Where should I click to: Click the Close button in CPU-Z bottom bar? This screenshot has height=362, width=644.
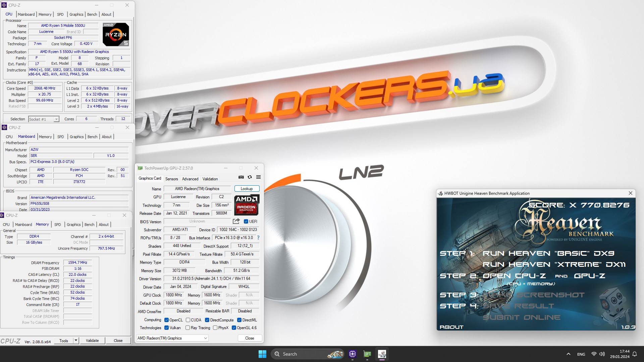118,341
